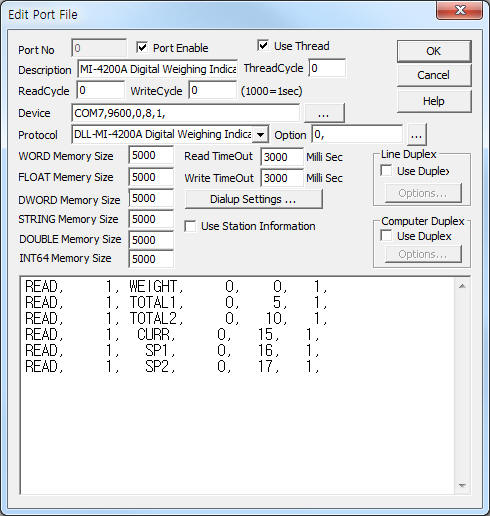Toggle the Port Enable checkbox
Screen dimensions: 490x516
point(142,48)
